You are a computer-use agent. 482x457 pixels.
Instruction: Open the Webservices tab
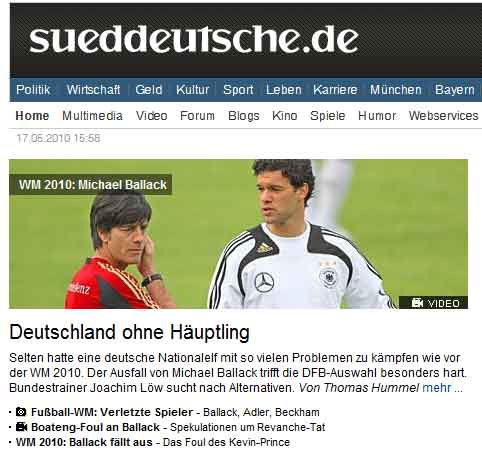tap(443, 116)
